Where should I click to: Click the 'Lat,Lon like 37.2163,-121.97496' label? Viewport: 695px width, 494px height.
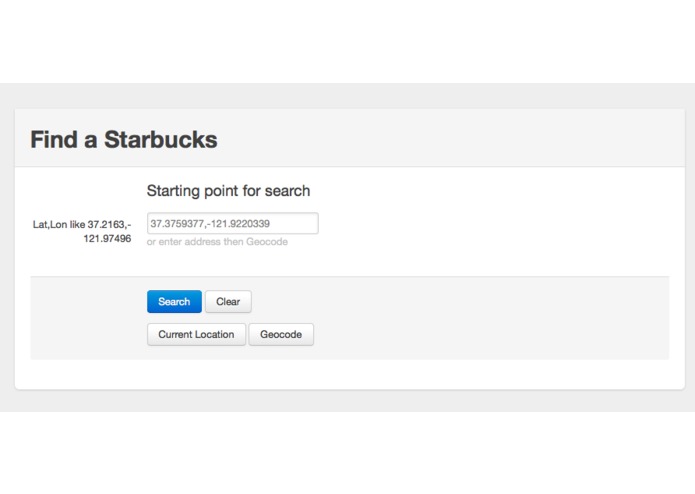(82, 231)
